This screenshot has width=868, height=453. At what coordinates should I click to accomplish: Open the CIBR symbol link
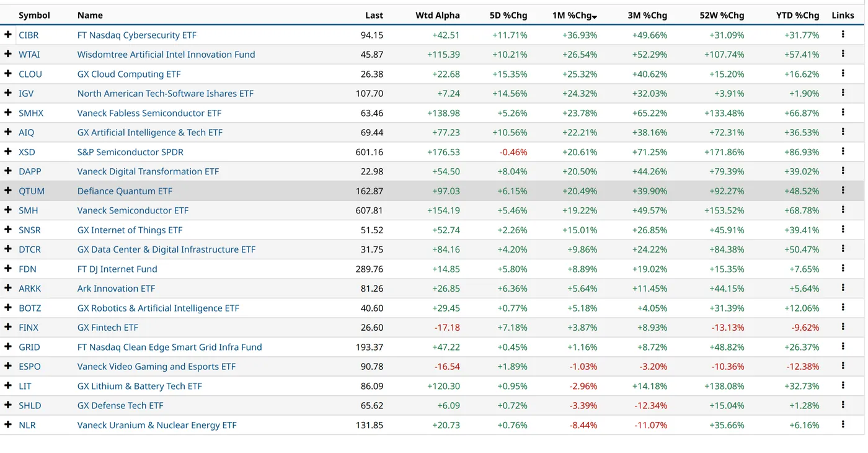coord(29,35)
